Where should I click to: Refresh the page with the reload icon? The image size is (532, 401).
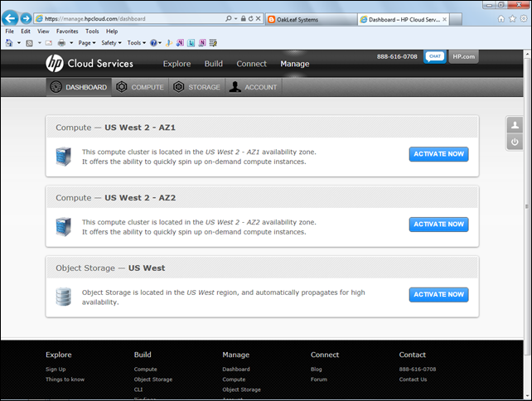(x=251, y=19)
